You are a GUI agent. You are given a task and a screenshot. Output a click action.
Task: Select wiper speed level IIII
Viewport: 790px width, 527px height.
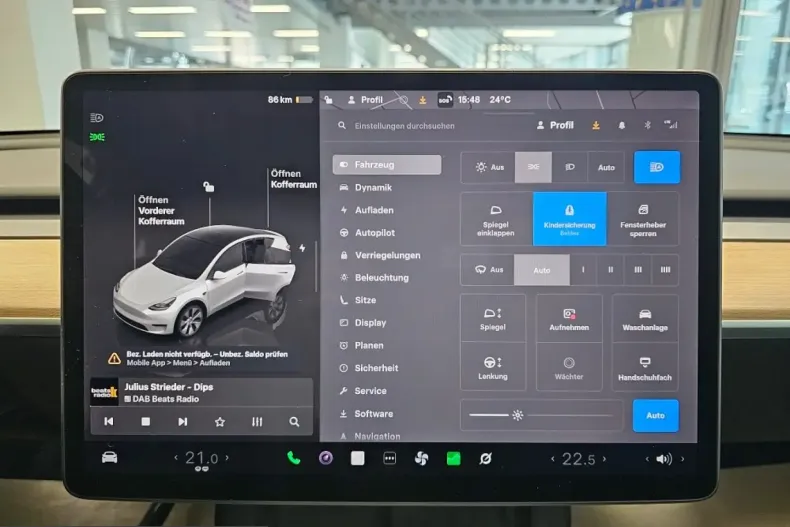pos(665,270)
